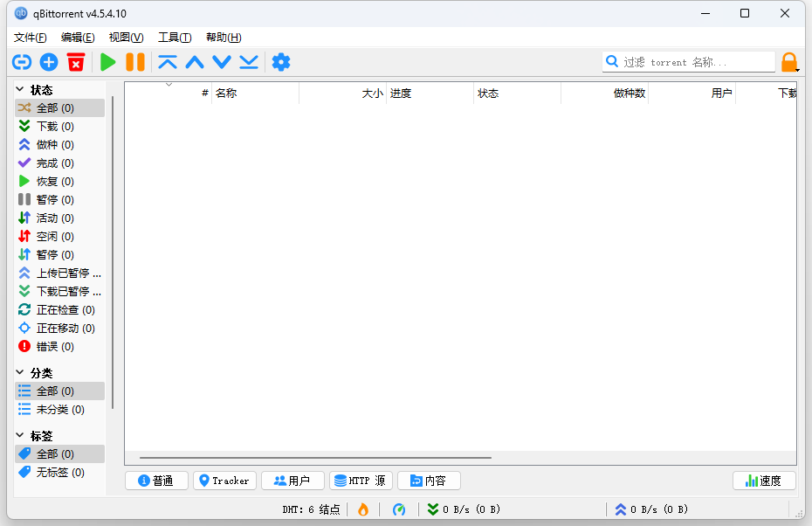This screenshot has height=526, width=812.
Task: Toggle alternative speed limits speedometer icon
Action: [x=399, y=509]
